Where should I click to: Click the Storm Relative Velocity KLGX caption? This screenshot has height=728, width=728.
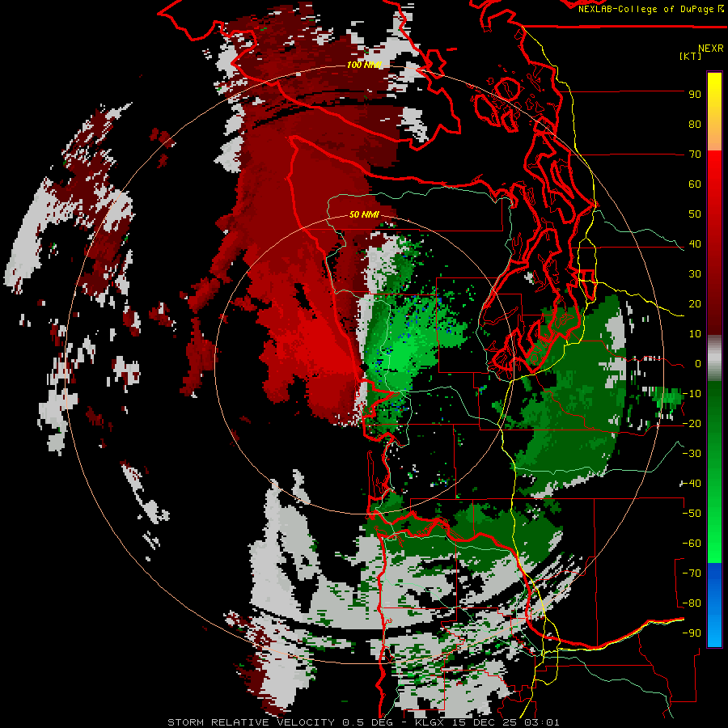pos(363,722)
